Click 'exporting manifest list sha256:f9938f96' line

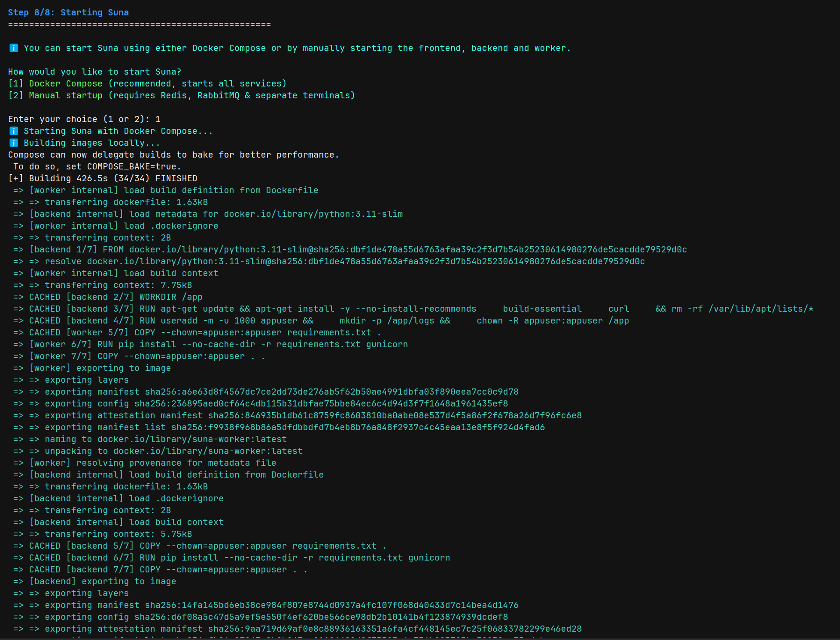pos(279,427)
